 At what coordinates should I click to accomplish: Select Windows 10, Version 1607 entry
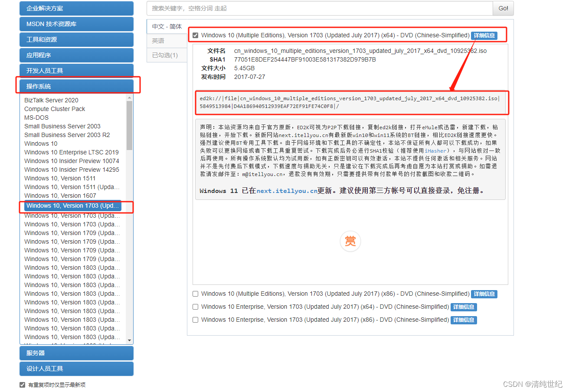tap(60, 196)
